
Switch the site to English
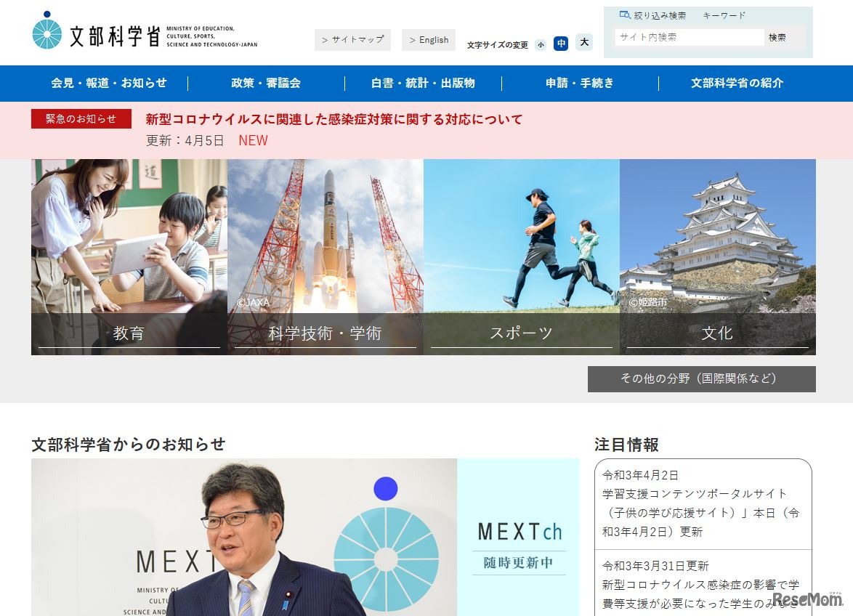[429, 40]
